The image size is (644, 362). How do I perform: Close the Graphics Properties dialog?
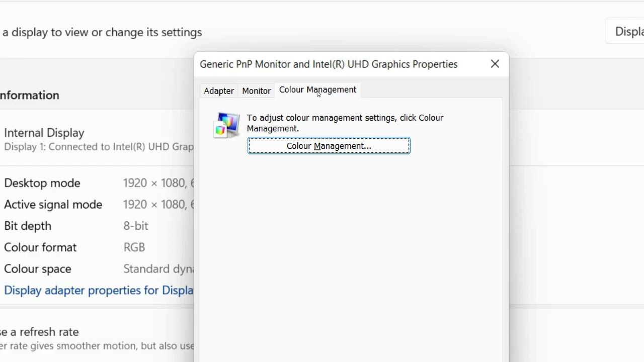tap(495, 64)
